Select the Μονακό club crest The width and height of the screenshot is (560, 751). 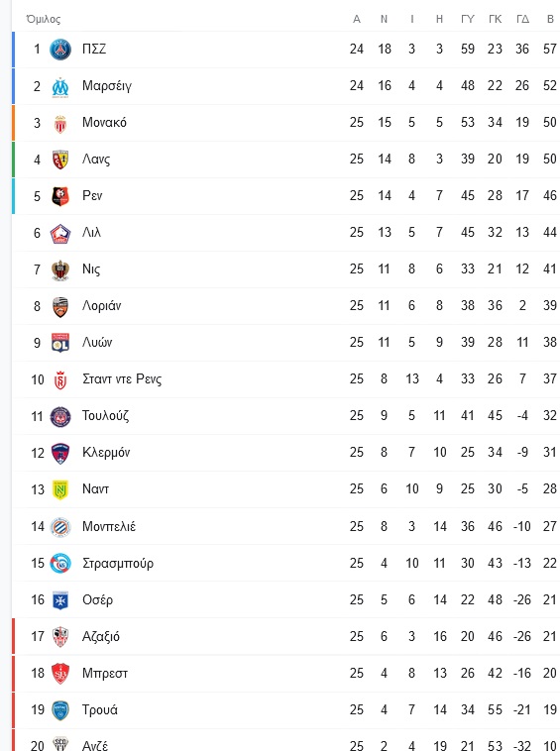[60, 124]
